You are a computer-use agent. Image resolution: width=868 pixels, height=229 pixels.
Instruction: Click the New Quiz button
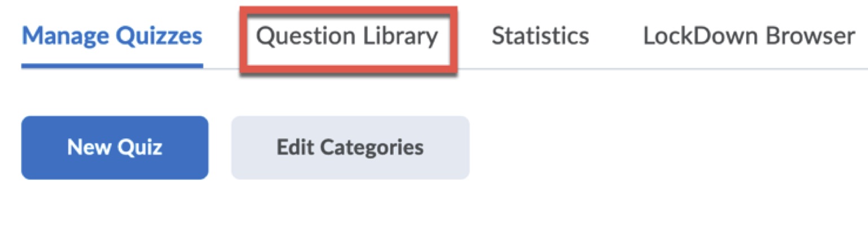114,148
